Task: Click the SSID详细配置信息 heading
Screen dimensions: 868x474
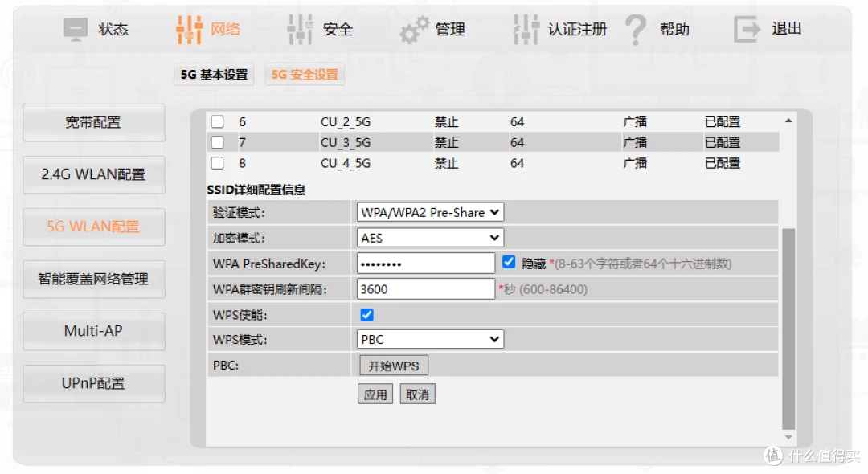Action: (x=256, y=190)
